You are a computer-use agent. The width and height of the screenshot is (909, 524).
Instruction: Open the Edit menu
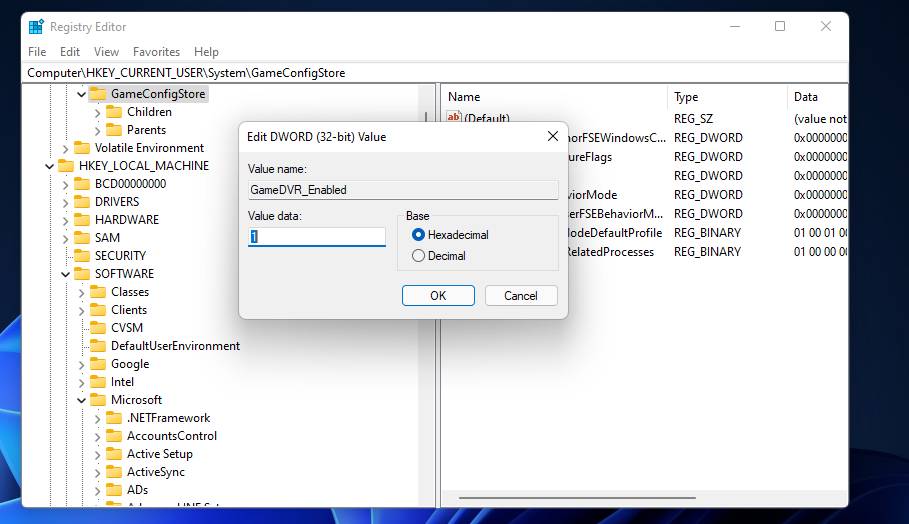[70, 52]
